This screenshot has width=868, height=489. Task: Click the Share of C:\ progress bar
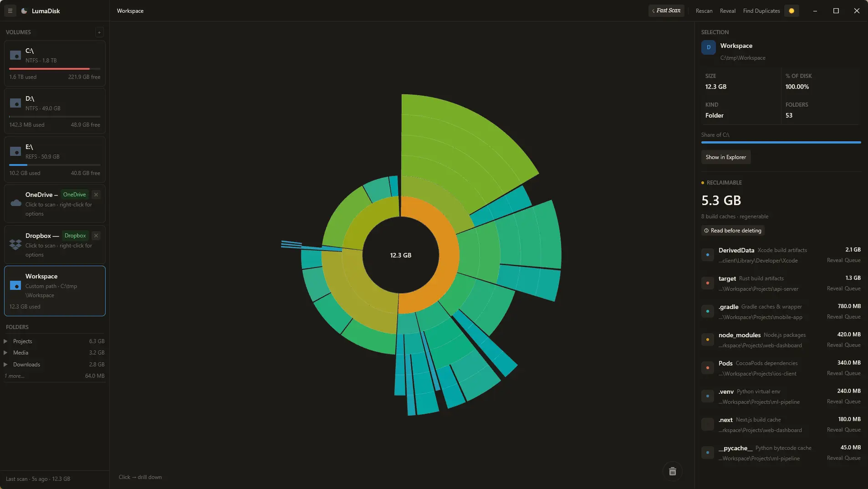tap(781, 143)
